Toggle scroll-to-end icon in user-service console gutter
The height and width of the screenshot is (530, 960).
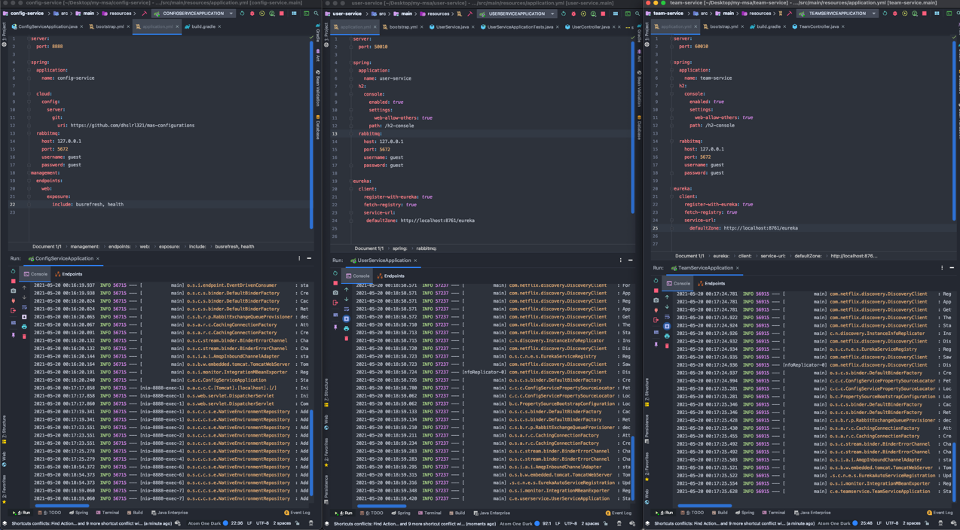pos(347,319)
